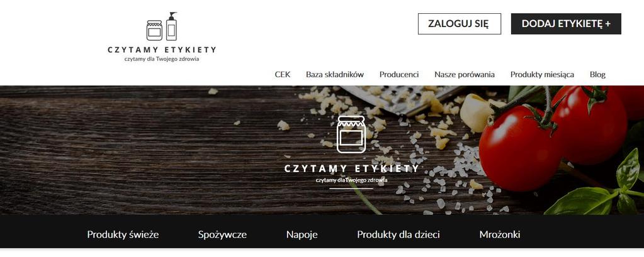Click the white CZYTAMY ETYKIETY banner title

coord(351,169)
